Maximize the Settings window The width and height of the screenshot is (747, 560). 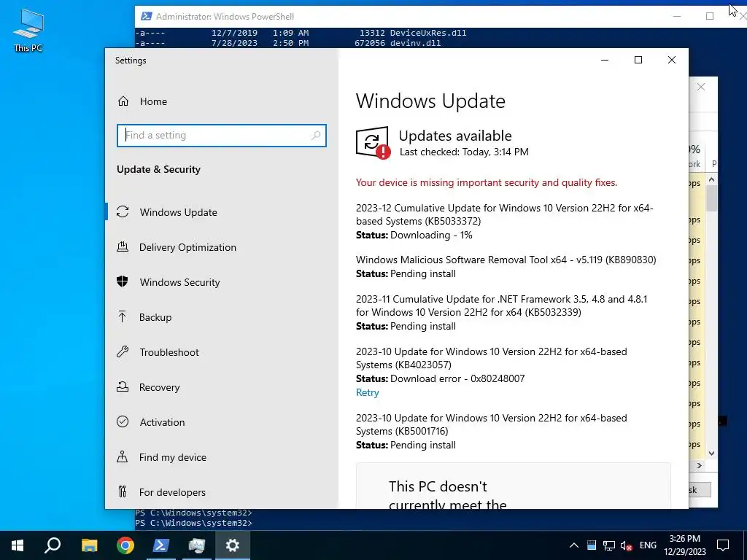(x=638, y=60)
